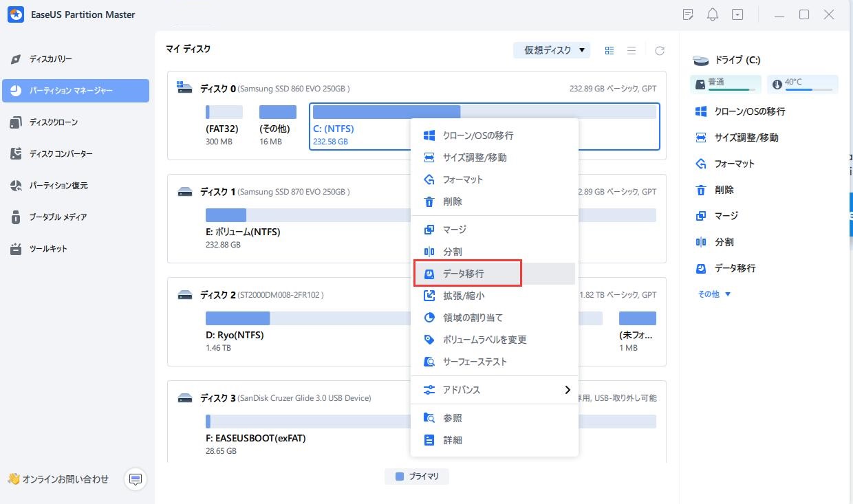
Task: Select ブータブル メディア in the sidebar
Action: pyautogui.click(x=51, y=217)
